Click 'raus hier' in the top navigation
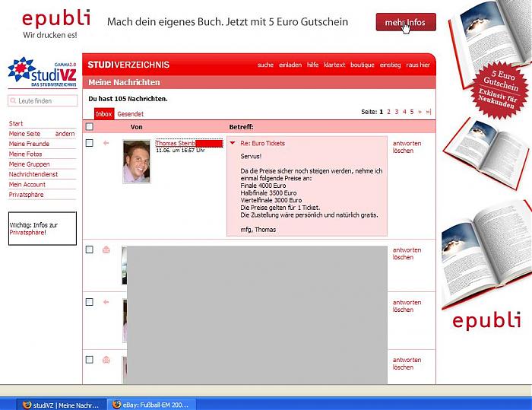Screen dimensions: 532x410 (418, 65)
